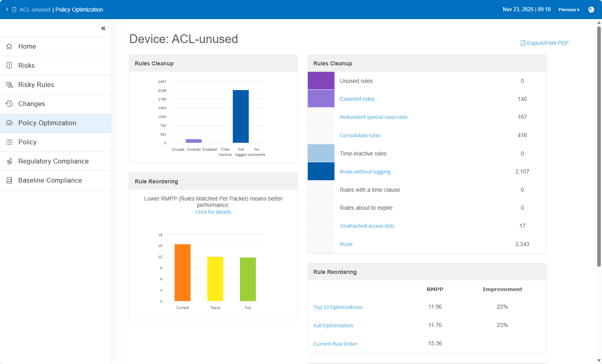The width and height of the screenshot is (602, 364).
Task: Click the Policy list icon
Action: [x=9, y=142]
